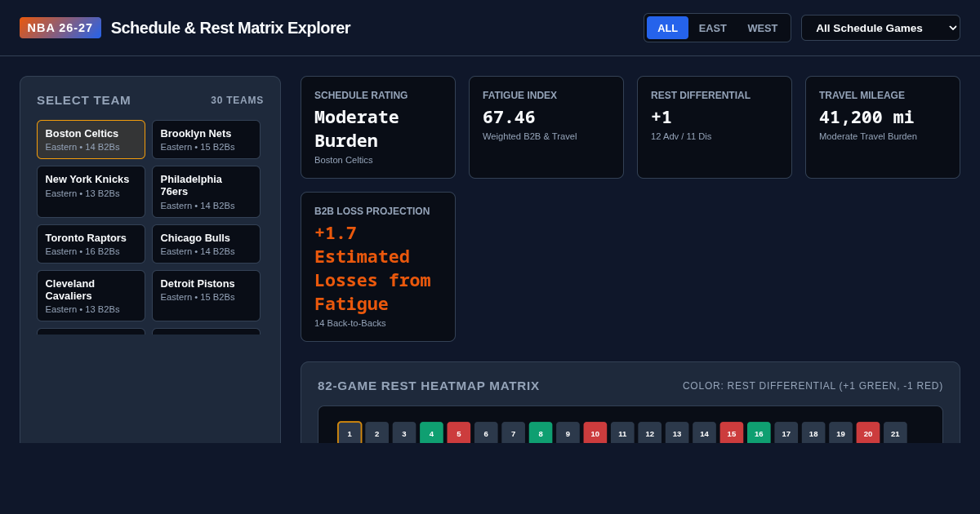Select red game 10 cell

[595, 433]
